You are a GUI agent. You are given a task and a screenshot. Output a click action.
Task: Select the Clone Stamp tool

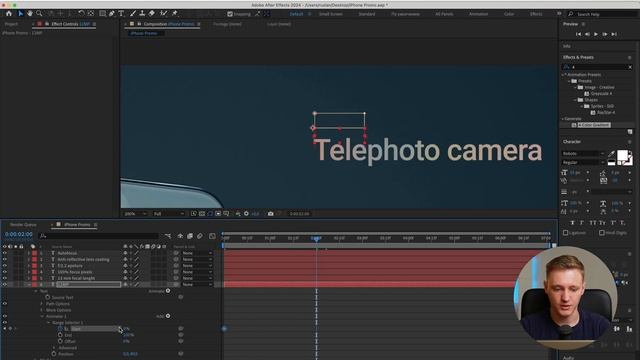click(142, 13)
